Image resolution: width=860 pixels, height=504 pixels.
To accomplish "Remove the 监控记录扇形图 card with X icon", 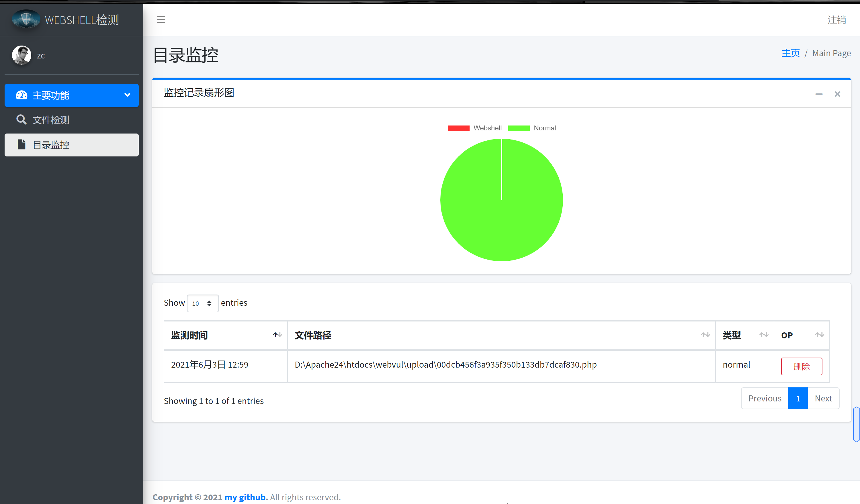I will [837, 94].
